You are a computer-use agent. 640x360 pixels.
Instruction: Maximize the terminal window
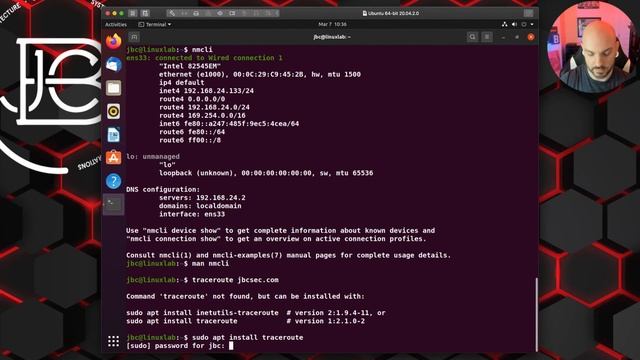517,37
